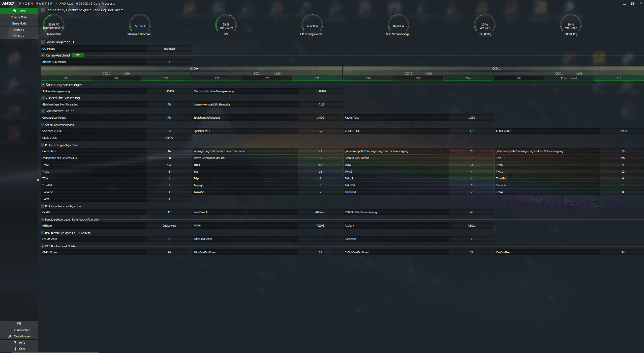Open Einstellungen gear icon
Image resolution: width=644 pixels, height=353 pixels.
click(x=10, y=336)
